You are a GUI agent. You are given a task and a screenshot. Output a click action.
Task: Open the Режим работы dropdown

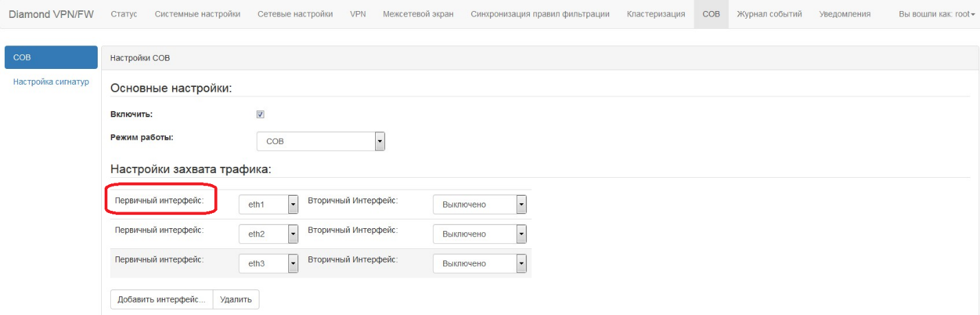pos(320,141)
